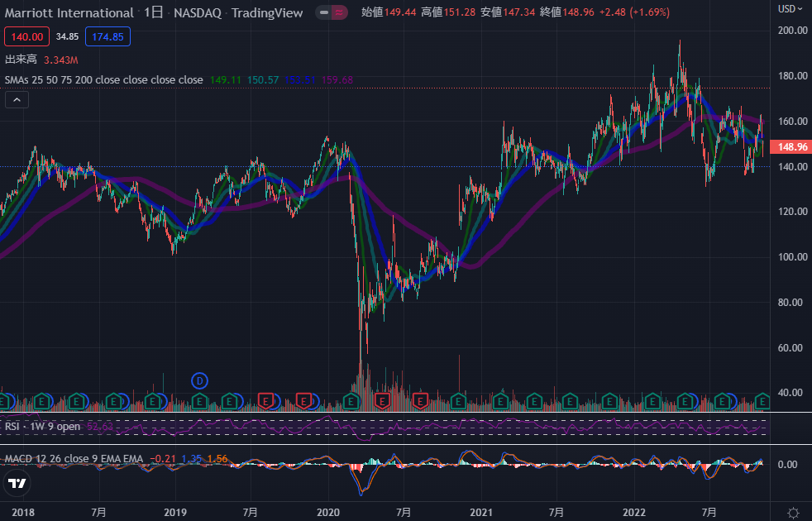The height and width of the screenshot is (521, 812).
Task: Click the teal 150.57 SMA value
Action: click(263, 79)
